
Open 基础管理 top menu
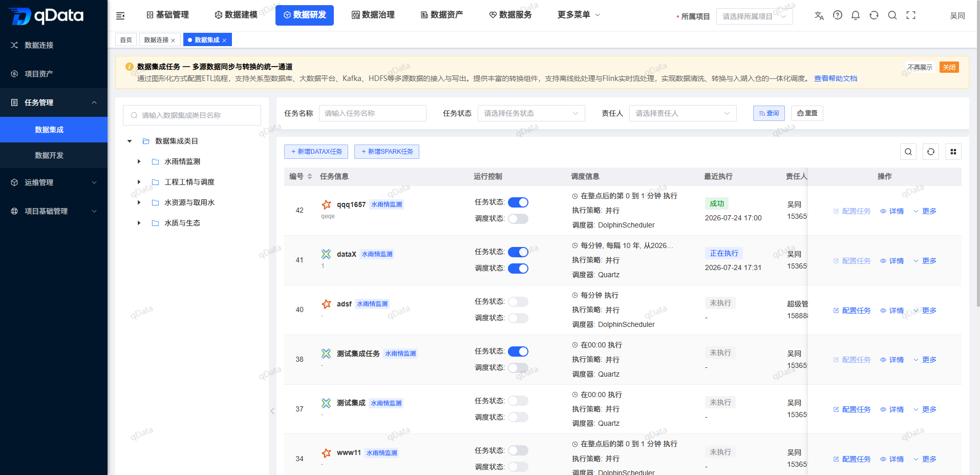click(167, 15)
